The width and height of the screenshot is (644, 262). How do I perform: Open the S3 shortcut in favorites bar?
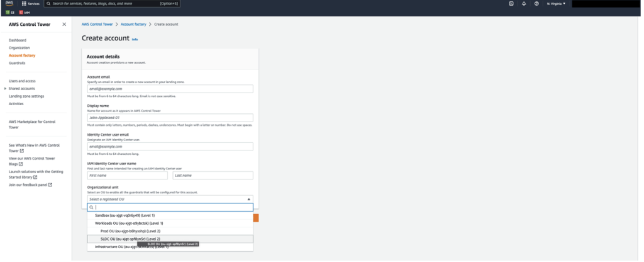(10, 13)
